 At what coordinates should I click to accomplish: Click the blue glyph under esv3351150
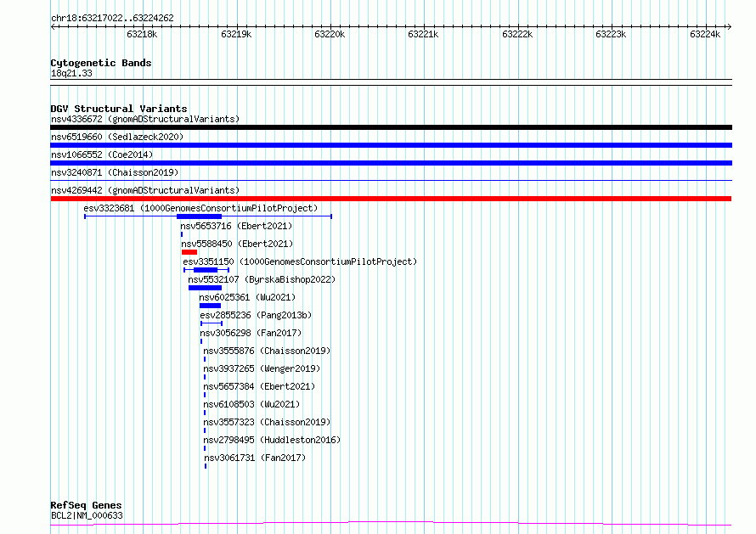(x=206, y=270)
